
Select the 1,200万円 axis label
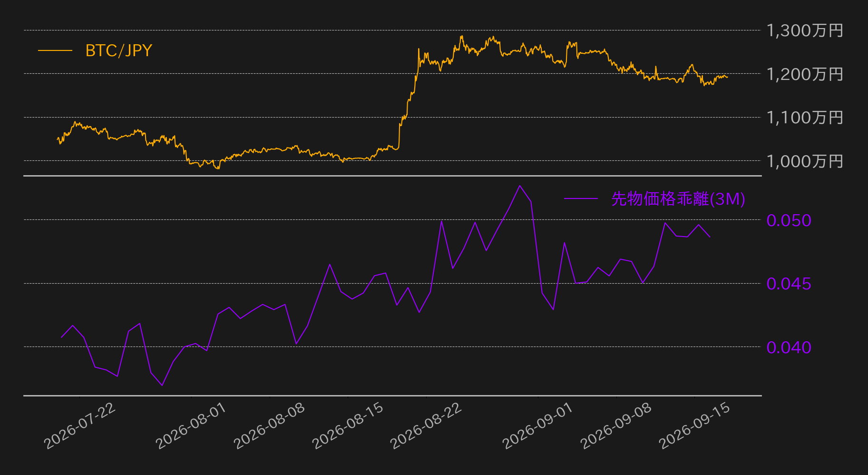coord(805,74)
